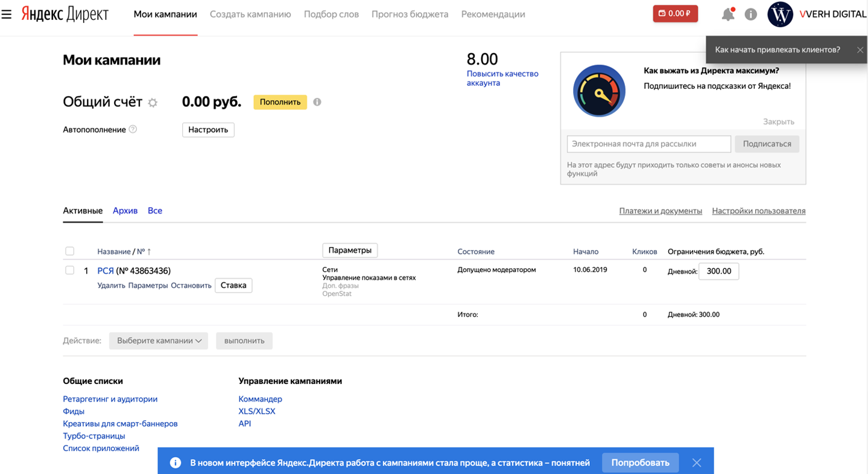
Task: Click the start date 10.06.2019
Action: [x=590, y=269]
